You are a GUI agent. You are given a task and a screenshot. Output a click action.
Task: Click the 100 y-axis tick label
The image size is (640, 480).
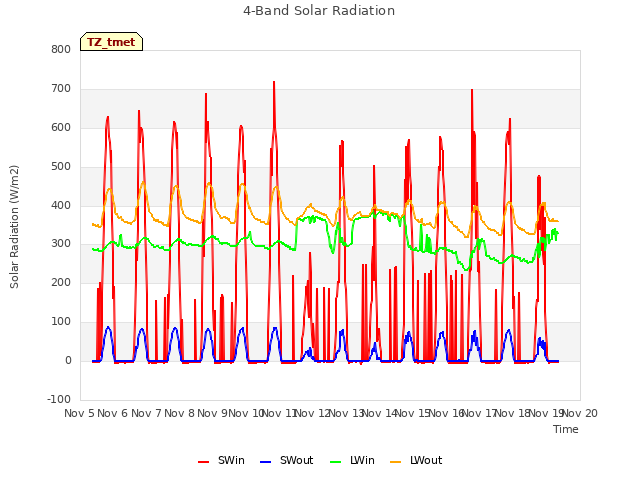[61, 322]
